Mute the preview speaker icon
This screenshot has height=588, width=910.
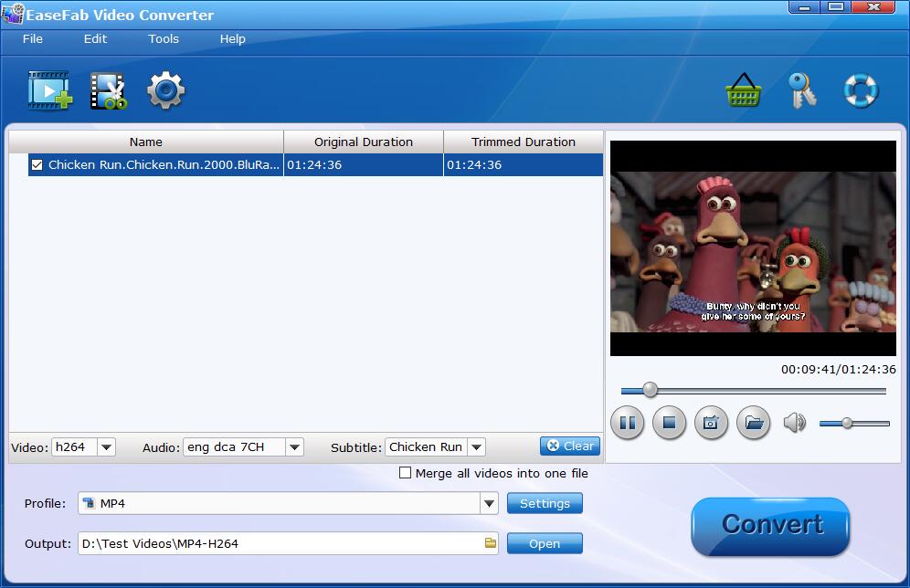[795, 423]
